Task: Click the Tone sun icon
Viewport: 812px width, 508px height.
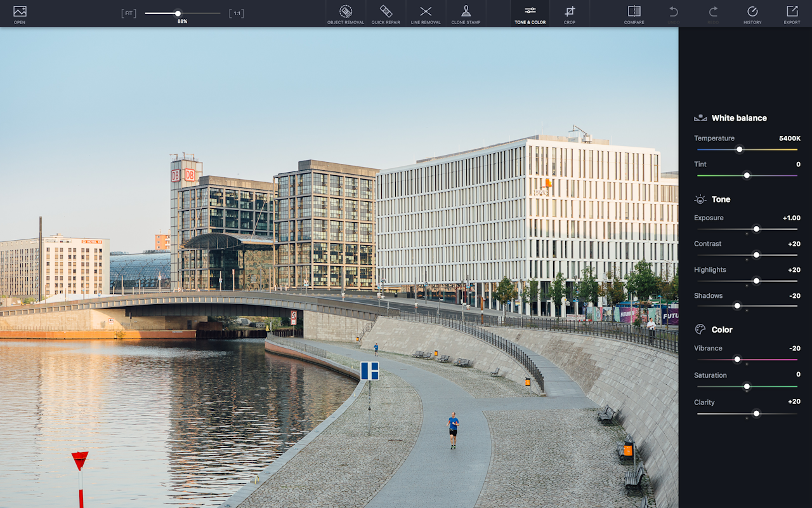Action: [700, 199]
